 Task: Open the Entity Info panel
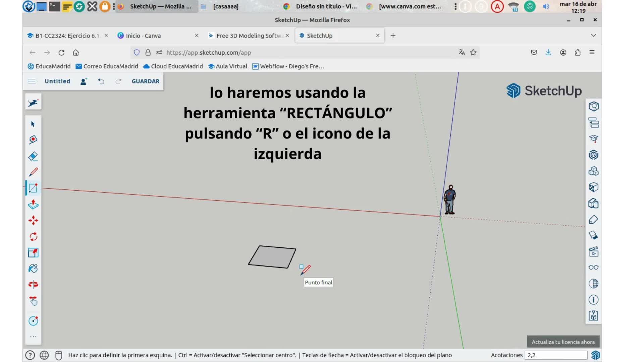click(x=593, y=106)
